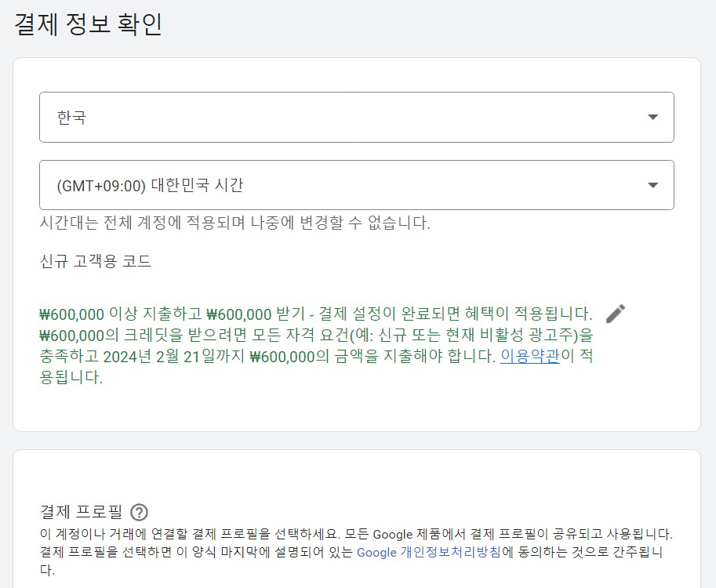Click the 크레딧을 받으려면 eligibility sentence

316,335
